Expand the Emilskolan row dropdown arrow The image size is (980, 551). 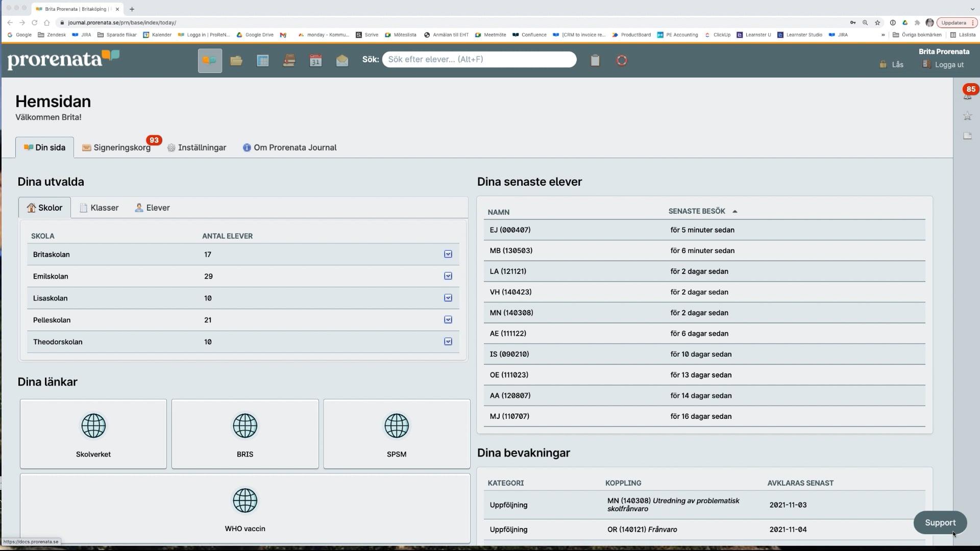448,276
